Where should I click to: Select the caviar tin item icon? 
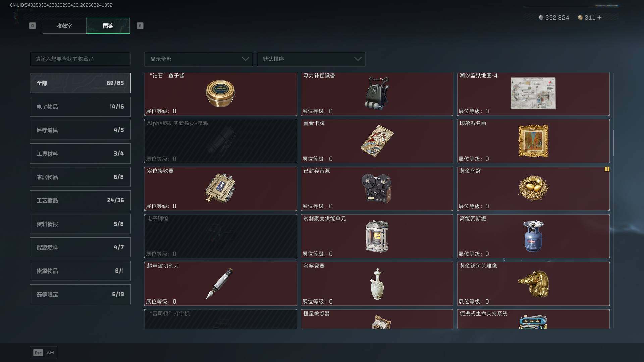[x=220, y=94]
